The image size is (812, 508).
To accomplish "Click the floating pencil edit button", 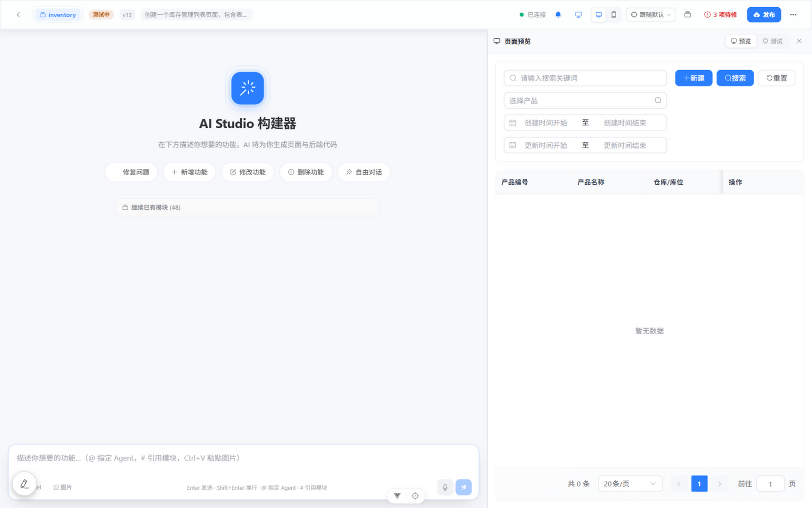I will coord(24,484).
